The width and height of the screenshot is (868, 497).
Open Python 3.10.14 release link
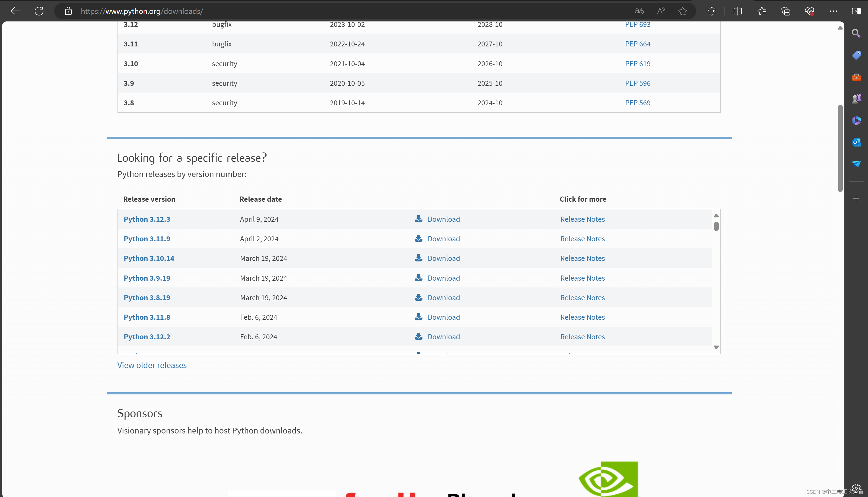point(149,258)
